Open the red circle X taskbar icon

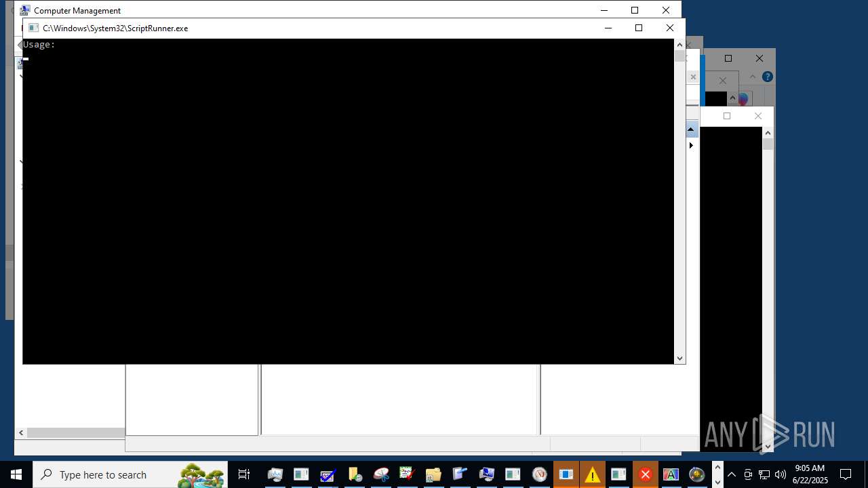coord(645,474)
